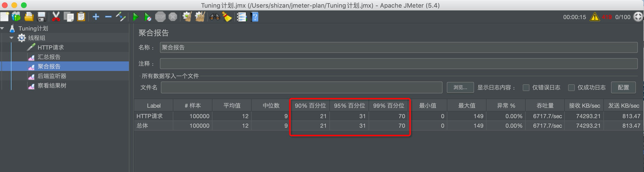Start the test with green play icon
Viewport: 644px width, 172px height.
point(135,17)
